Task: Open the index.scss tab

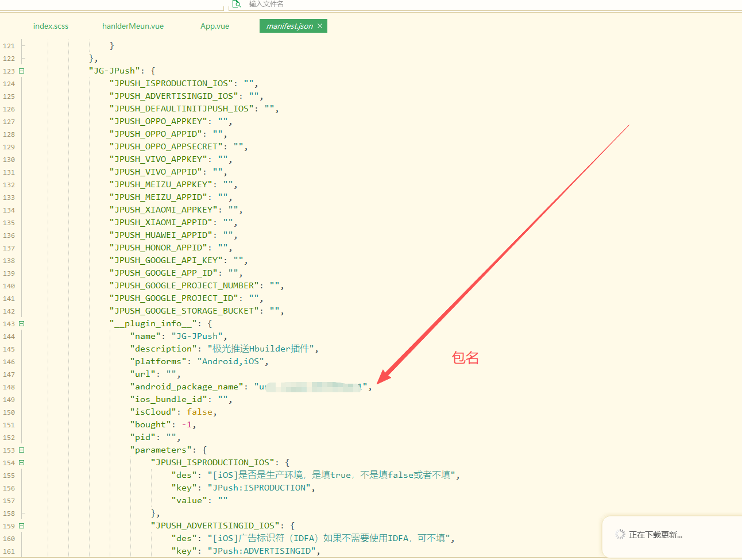Action: tap(51, 26)
